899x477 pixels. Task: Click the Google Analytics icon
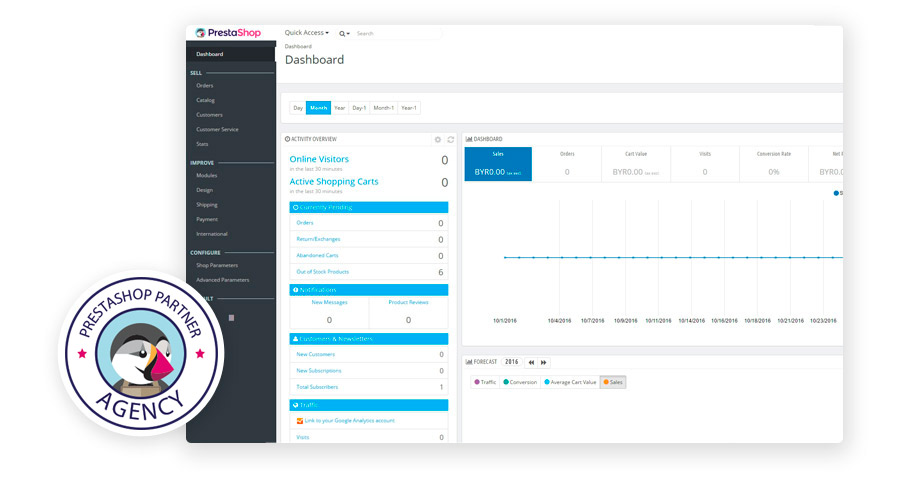click(299, 421)
